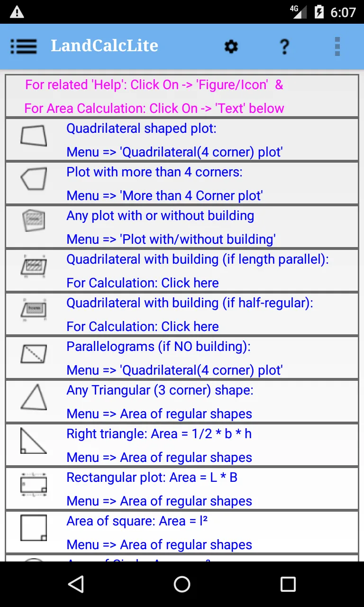Tap the length-parallel quadrilateral building icon
Image resolution: width=364 pixels, height=607 pixels.
click(34, 265)
